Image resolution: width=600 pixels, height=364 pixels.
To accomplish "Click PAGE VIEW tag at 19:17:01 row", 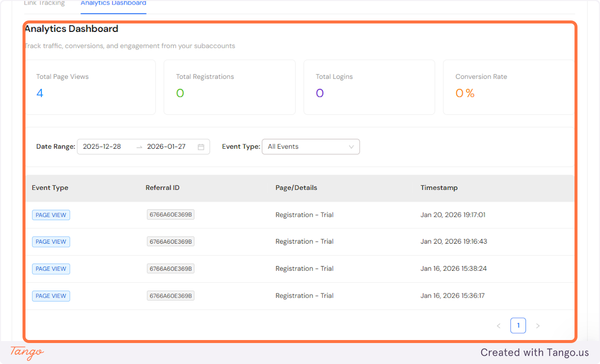I will click(x=51, y=215).
